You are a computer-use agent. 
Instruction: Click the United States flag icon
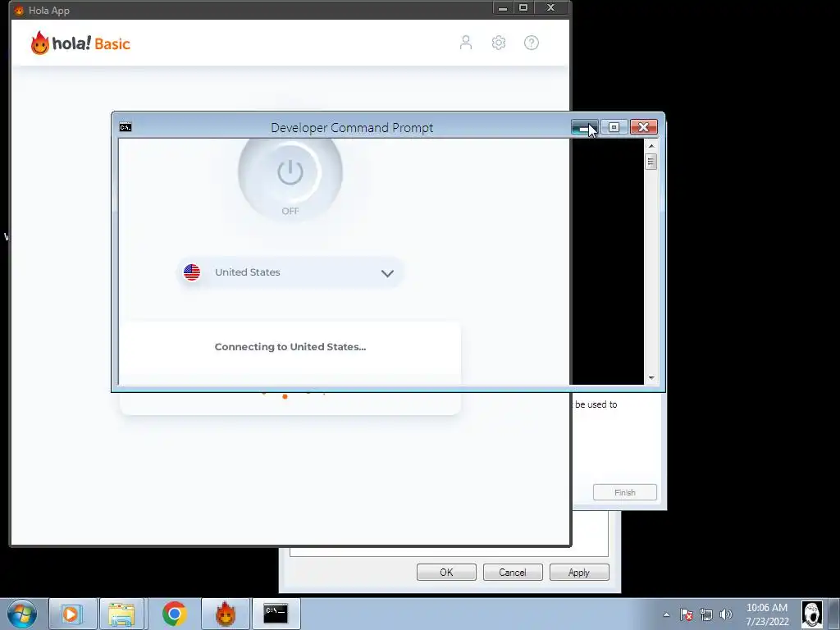[192, 272]
